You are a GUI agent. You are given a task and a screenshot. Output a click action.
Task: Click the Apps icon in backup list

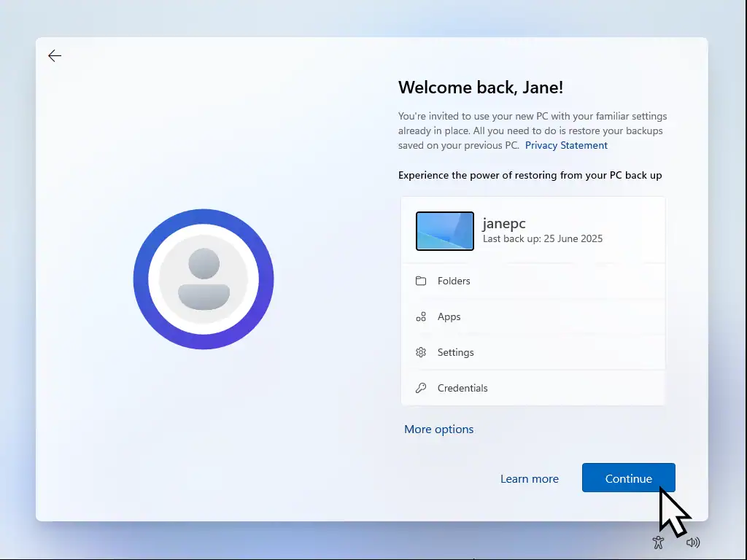[x=421, y=316]
